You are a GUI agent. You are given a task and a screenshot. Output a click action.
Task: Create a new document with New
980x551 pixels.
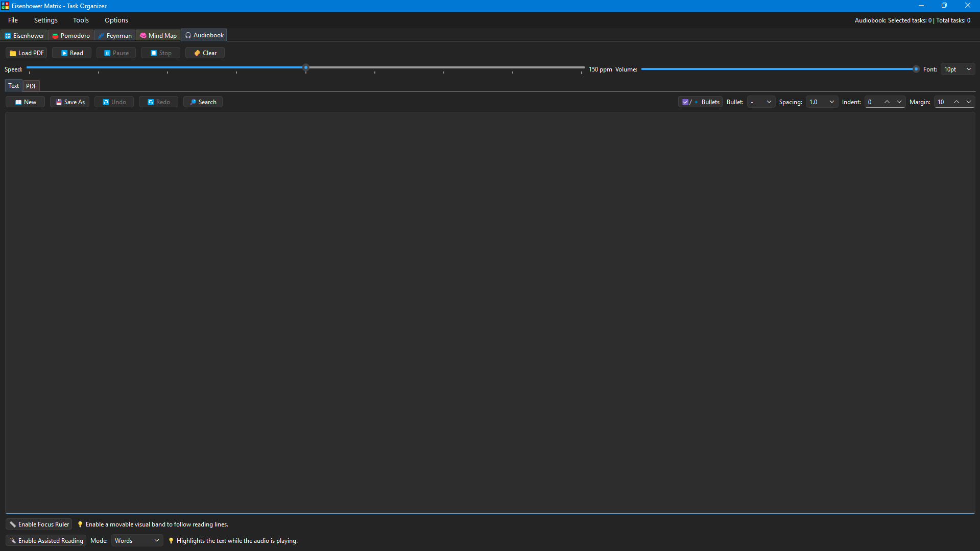25,102
